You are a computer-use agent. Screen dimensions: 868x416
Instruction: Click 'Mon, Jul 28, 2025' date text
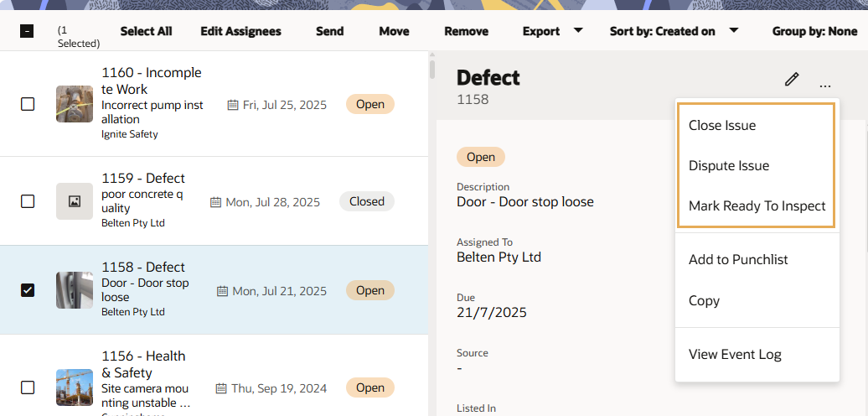(273, 202)
